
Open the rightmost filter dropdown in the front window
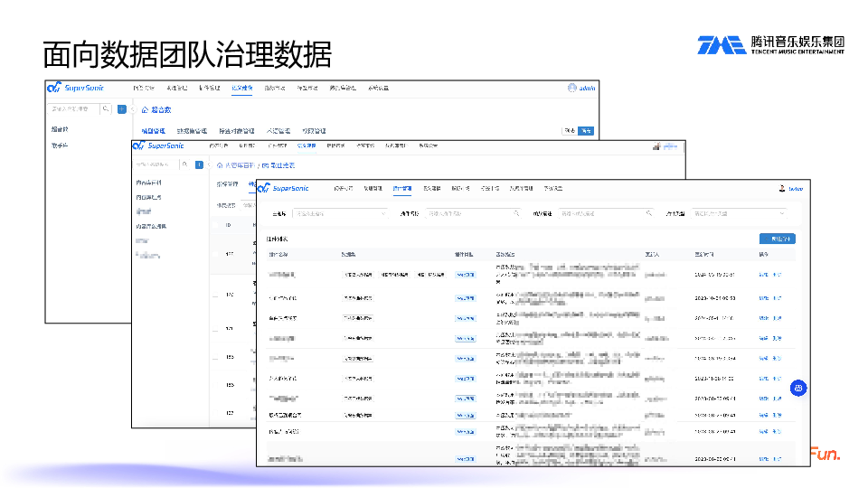pyautogui.click(x=739, y=213)
